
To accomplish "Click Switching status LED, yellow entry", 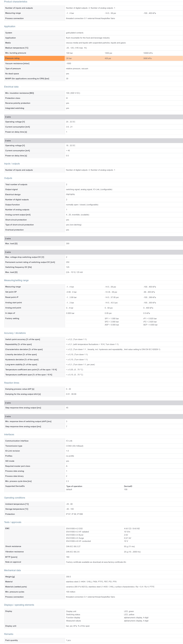I will [x=129, y=615].
